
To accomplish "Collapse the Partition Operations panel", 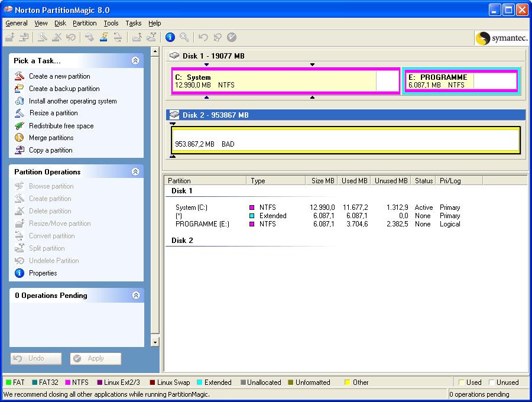I will point(135,171).
